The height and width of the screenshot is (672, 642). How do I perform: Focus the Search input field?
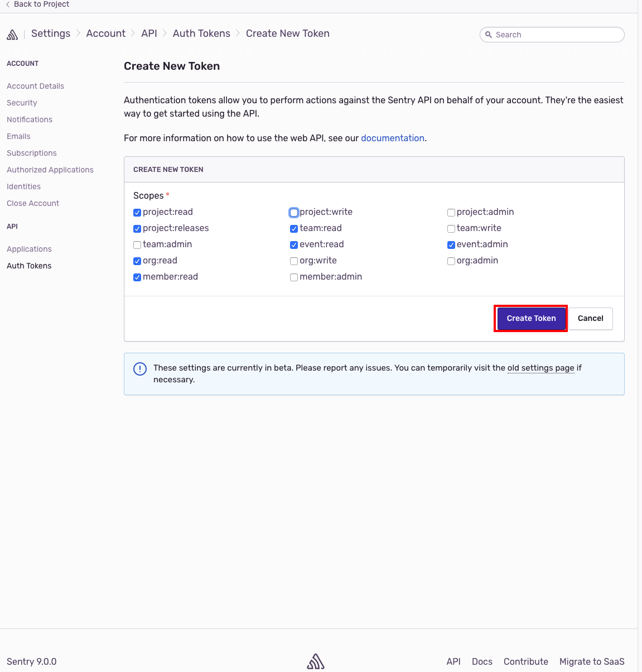(552, 35)
